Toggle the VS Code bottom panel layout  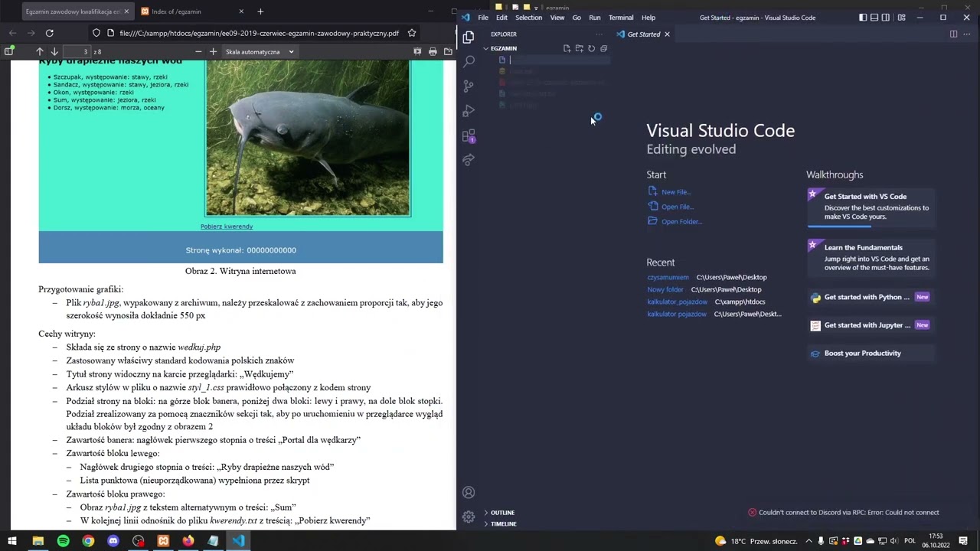tap(874, 18)
